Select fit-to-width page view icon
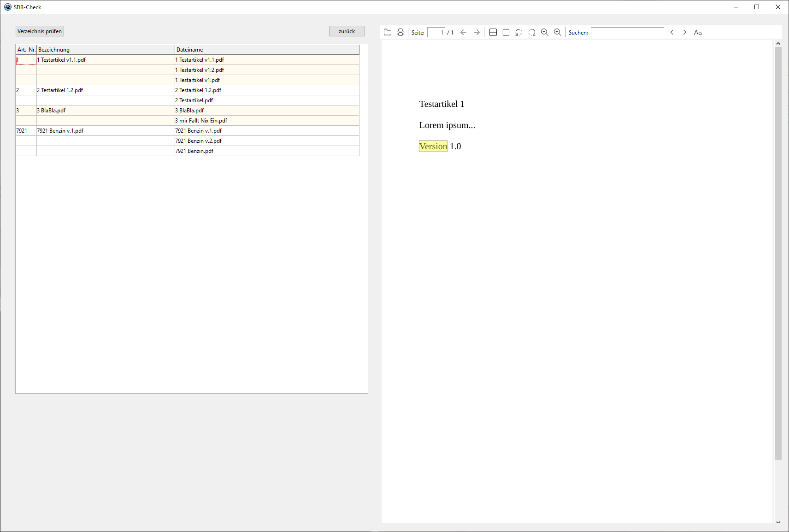This screenshot has width=789, height=532. (x=493, y=32)
